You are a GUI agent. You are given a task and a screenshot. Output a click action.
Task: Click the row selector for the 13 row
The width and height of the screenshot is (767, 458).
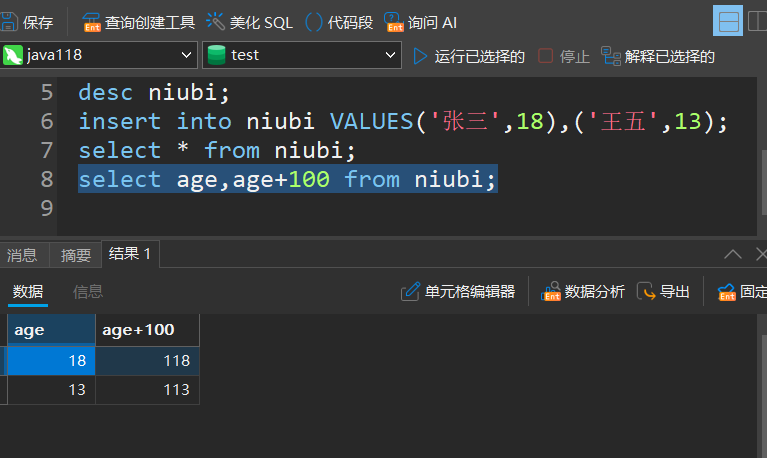(x=3, y=390)
